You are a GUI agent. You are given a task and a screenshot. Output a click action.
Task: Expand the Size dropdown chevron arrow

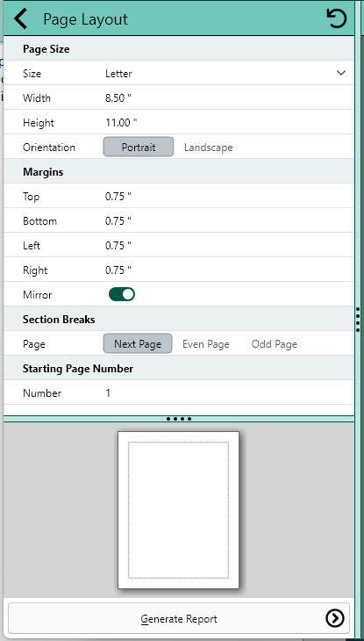(x=341, y=73)
